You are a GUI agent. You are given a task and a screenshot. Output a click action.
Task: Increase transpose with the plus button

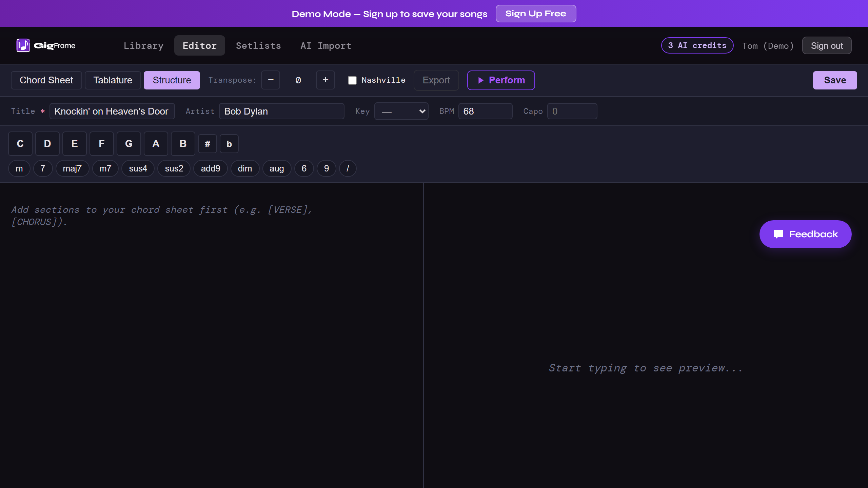point(325,80)
